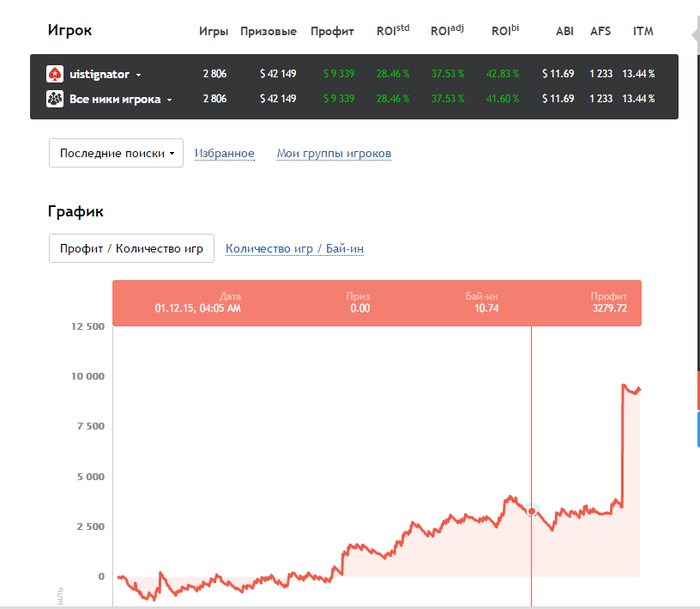Open the Последние поиски dropdown

tap(116, 153)
